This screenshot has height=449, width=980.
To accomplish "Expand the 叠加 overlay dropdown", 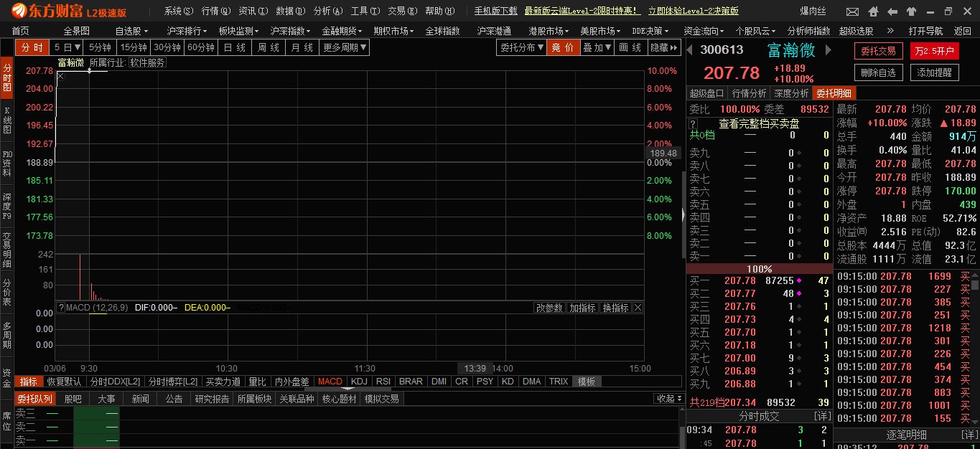I will [x=597, y=47].
